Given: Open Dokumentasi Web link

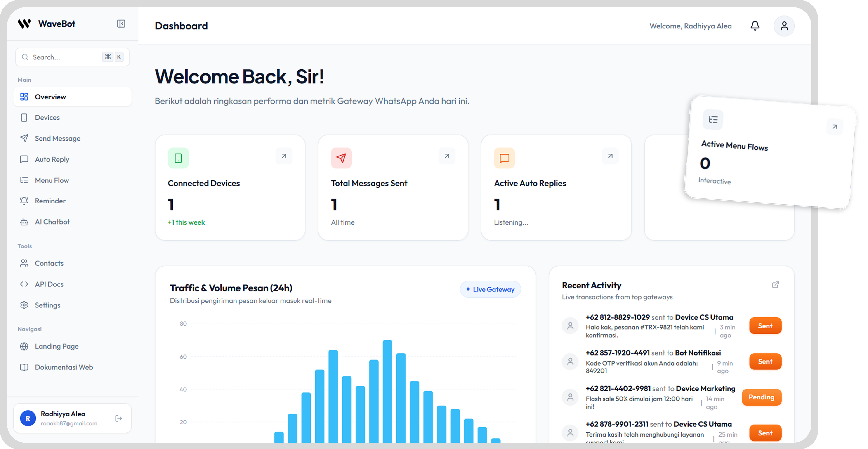Looking at the screenshot, I should pos(72,367).
